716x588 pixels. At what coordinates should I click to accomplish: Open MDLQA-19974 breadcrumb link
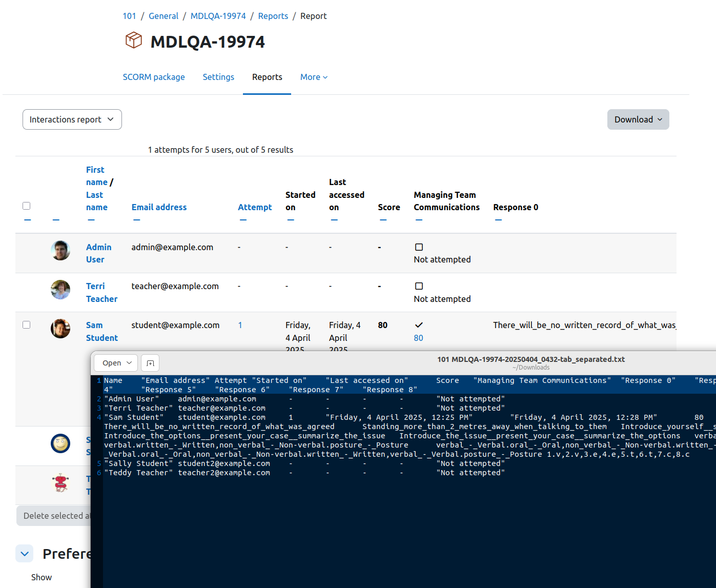click(218, 16)
